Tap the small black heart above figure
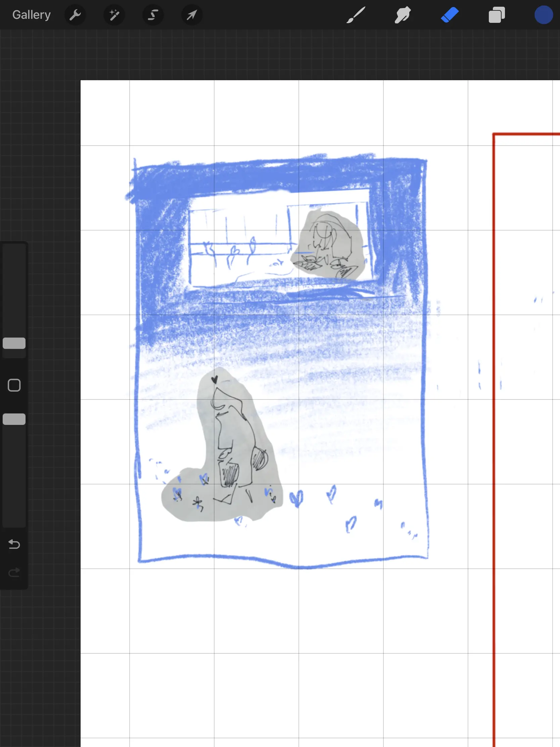The width and height of the screenshot is (560, 747). [214, 380]
